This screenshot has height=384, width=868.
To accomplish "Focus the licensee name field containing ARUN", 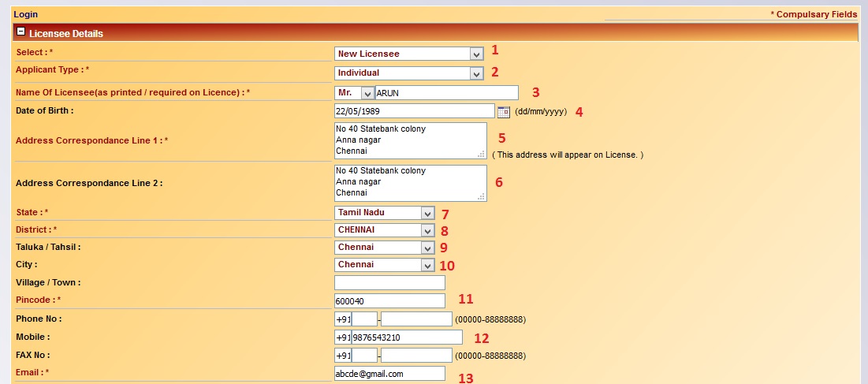I will coord(446,92).
